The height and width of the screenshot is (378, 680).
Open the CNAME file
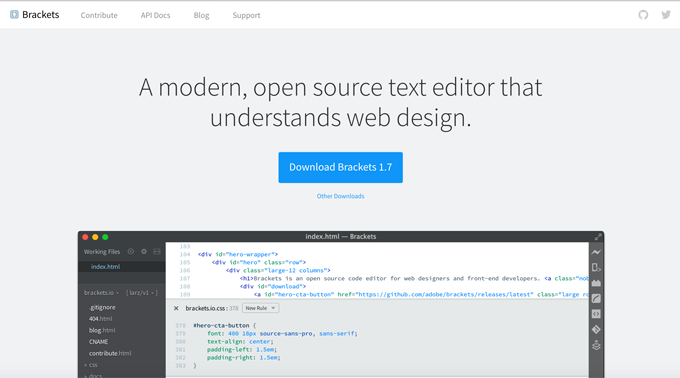click(98, 342)
